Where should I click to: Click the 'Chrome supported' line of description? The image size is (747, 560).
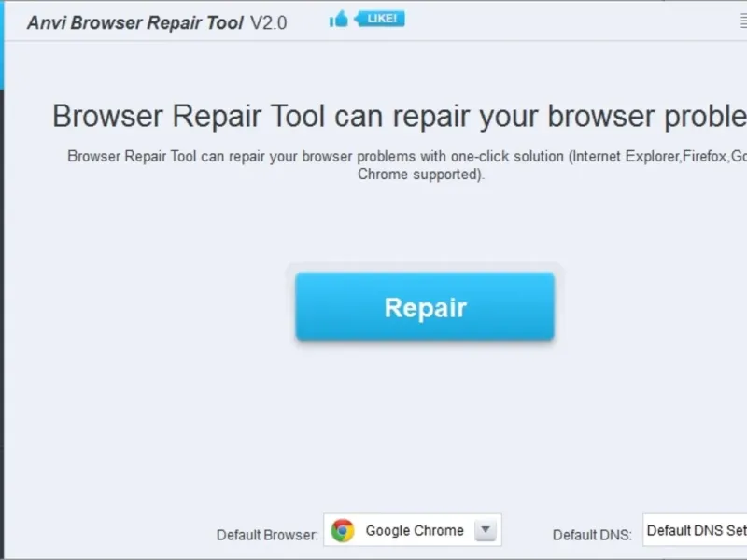(x=421, y=175)
